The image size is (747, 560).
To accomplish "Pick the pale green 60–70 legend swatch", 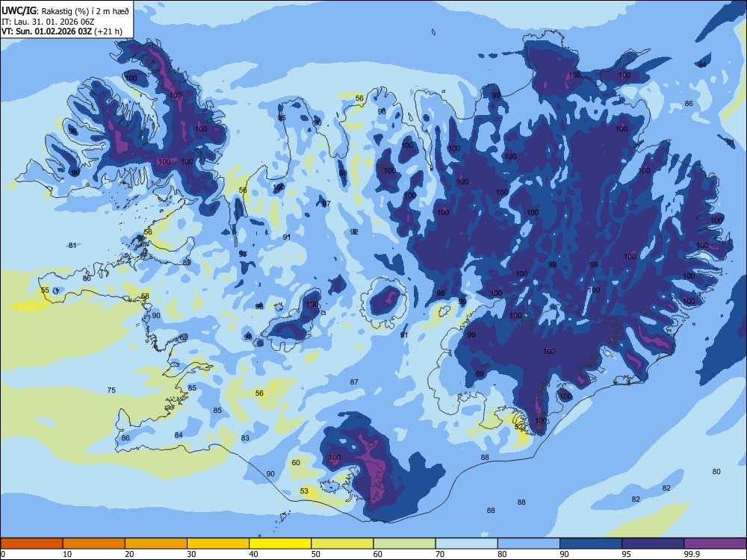I will click(404, 544).
